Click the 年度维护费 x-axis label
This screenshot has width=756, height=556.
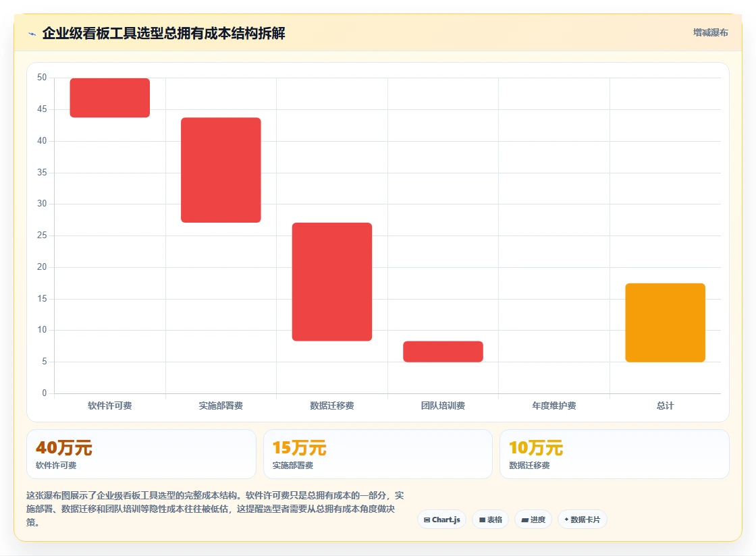[x=554, y=406]
